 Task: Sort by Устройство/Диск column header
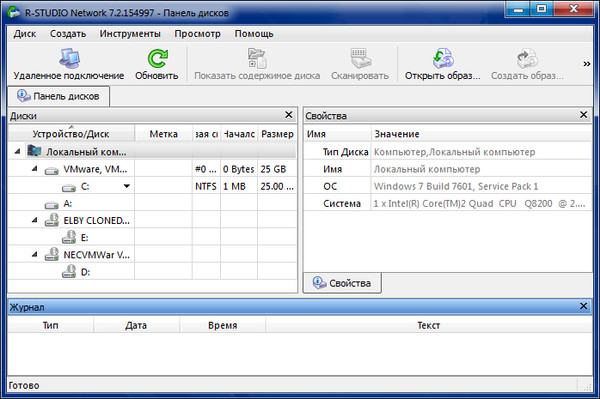point(71,134)
